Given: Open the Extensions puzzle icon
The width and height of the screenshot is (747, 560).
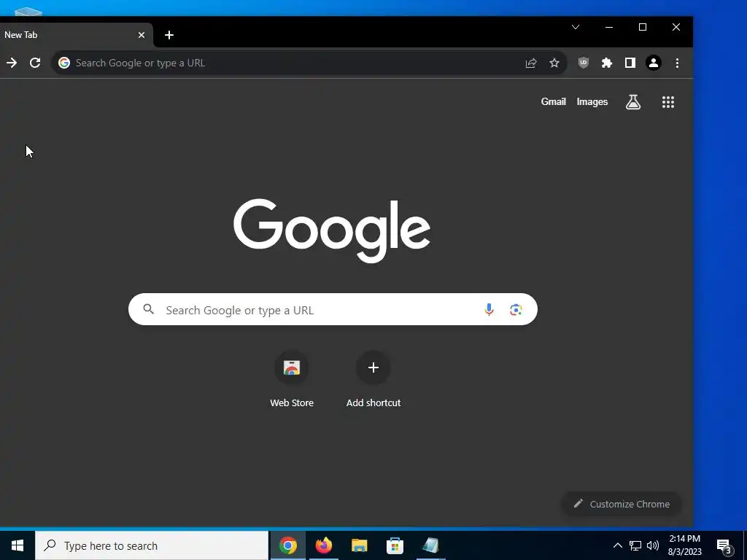Looking at the screenshot, I should click(x=606, y=63).
